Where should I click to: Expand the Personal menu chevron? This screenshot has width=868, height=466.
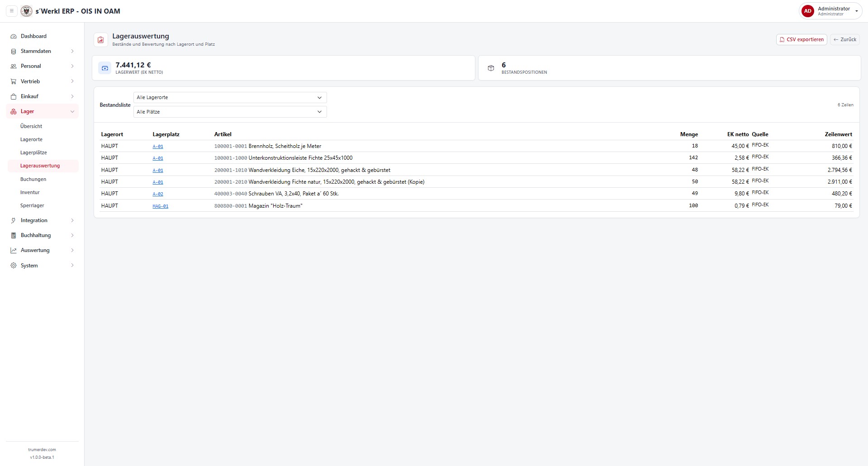click(72, 66)
